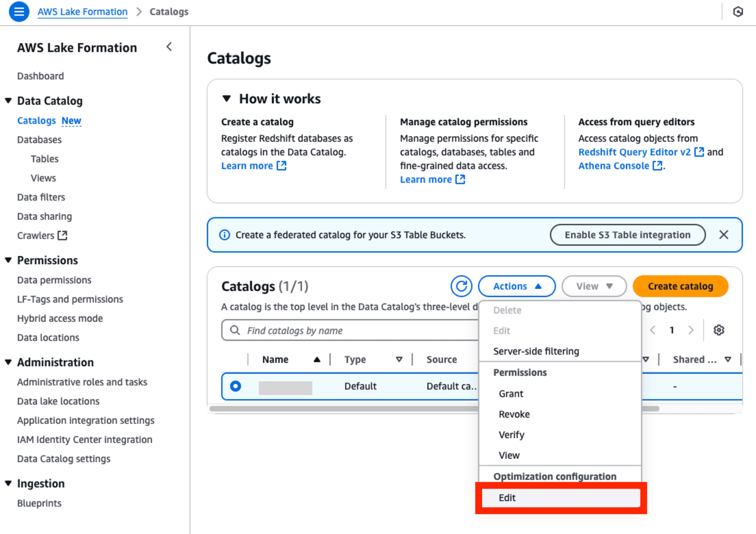756x534 pixels.
Task: Collapse the Data Catalog nav group
Action: (x=8, y=101)
